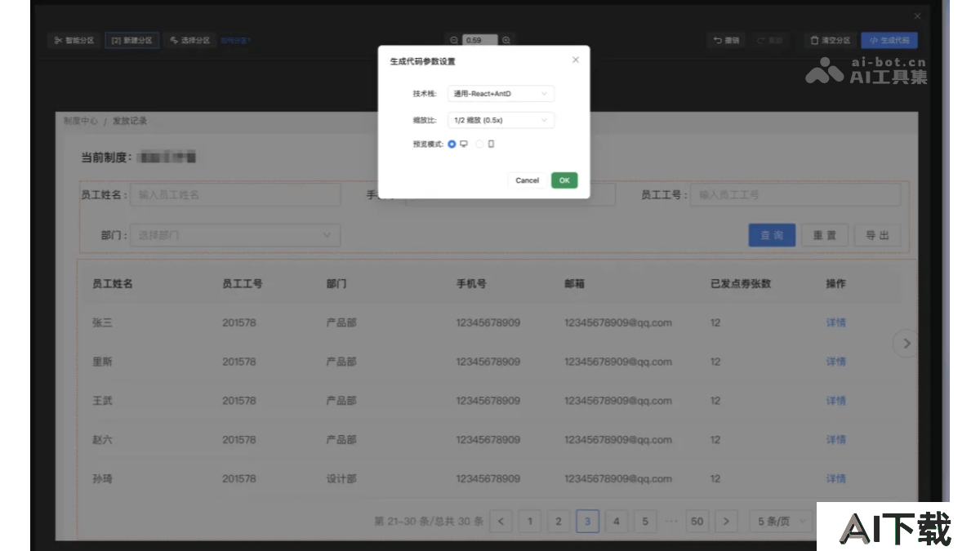Open the 部门 select dropdown

235,235
